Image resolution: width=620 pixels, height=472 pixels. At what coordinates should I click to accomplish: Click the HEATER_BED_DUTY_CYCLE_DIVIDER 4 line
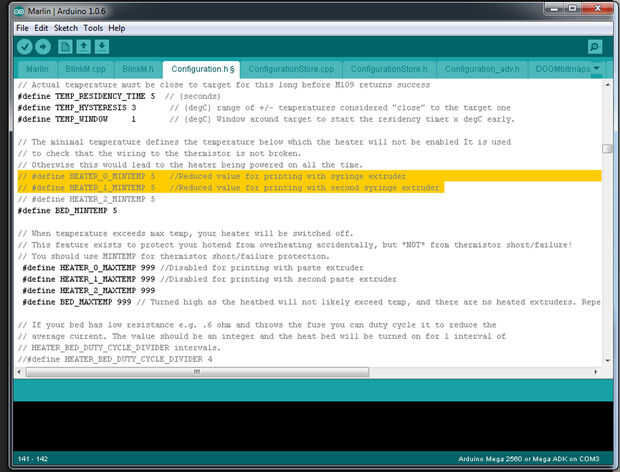115,359
